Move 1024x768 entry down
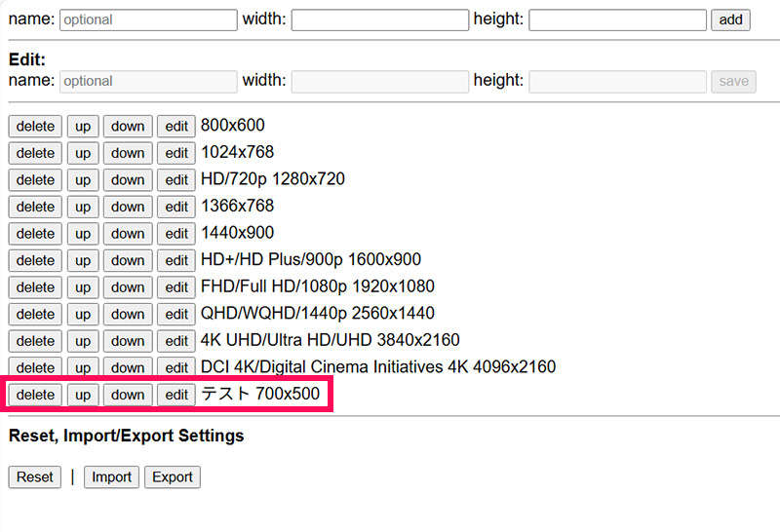 [x=128, y=153]
